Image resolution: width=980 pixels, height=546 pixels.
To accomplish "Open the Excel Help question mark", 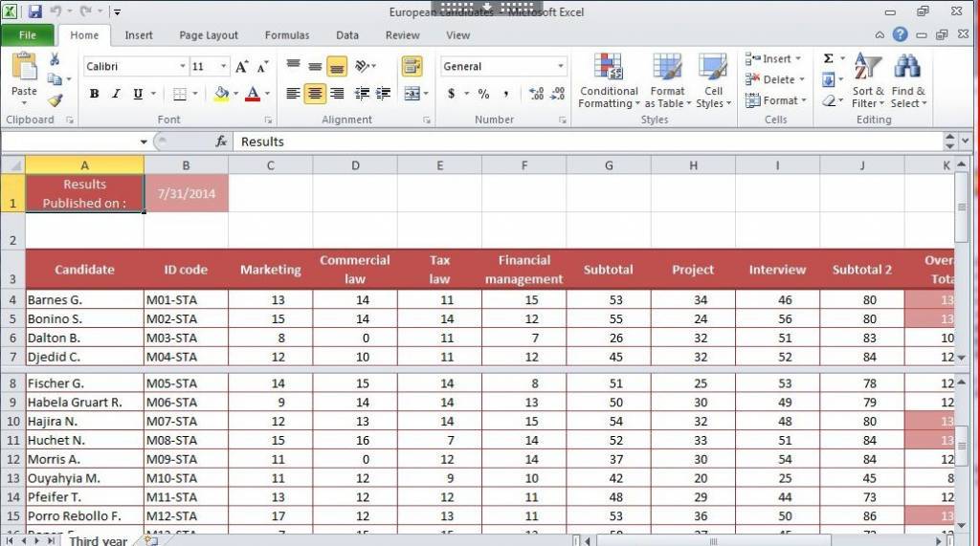I will 900,34.
